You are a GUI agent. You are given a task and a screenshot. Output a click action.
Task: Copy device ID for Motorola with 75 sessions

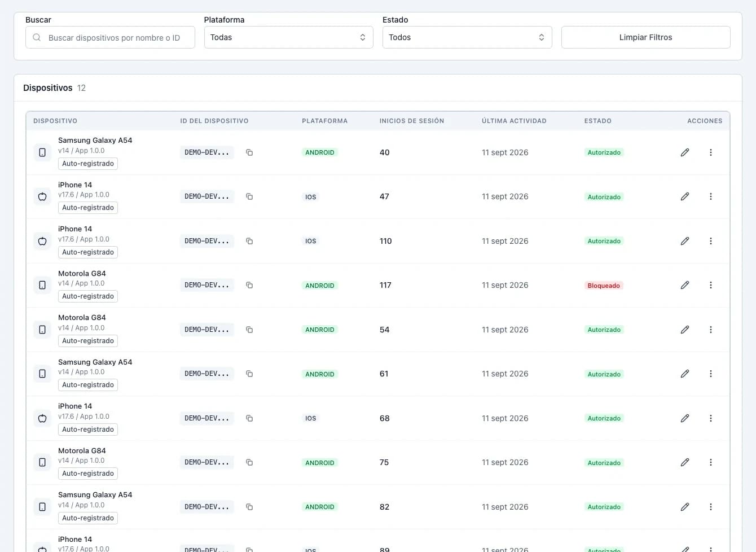click(x=249, y=462)
